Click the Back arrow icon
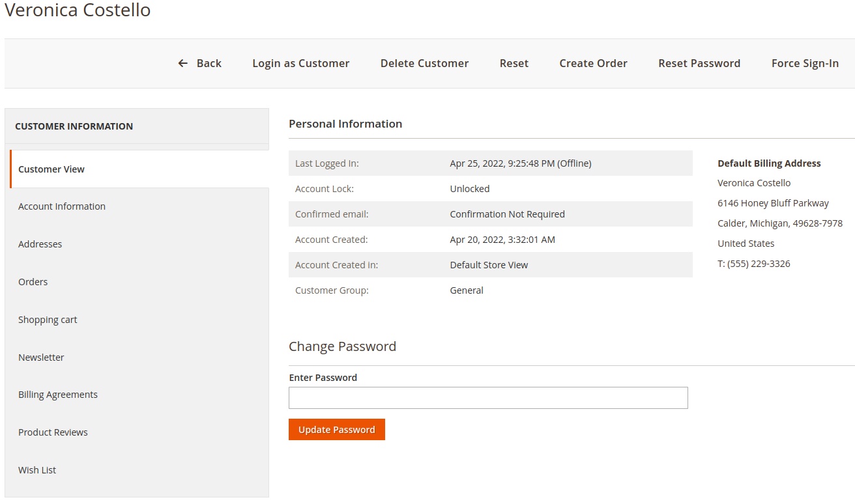The width and height of the screenshot is (855, 504). 182,63
